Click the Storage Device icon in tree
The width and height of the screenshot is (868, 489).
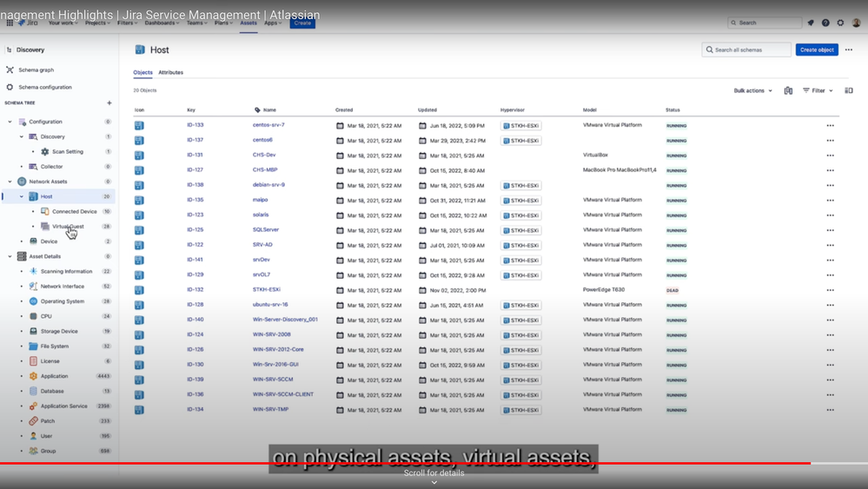pyautogui.click(x=33, y=331)
